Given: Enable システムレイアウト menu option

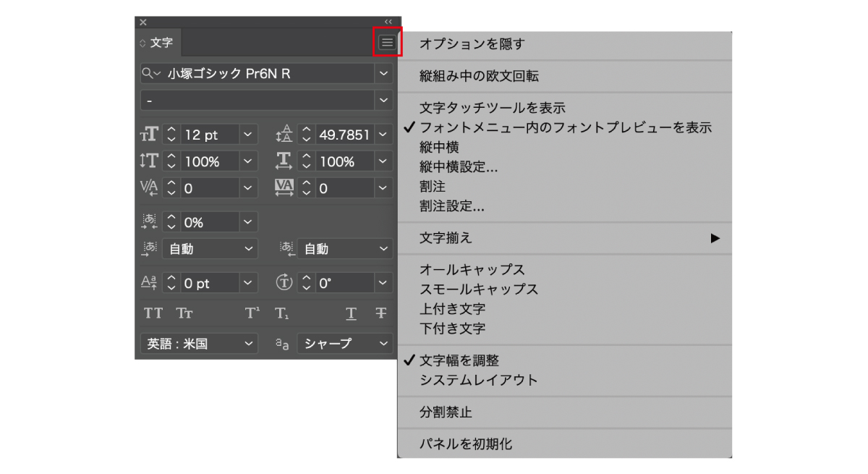Looking at the screenshot, I should pyautogui.click(x=478, y=380).
